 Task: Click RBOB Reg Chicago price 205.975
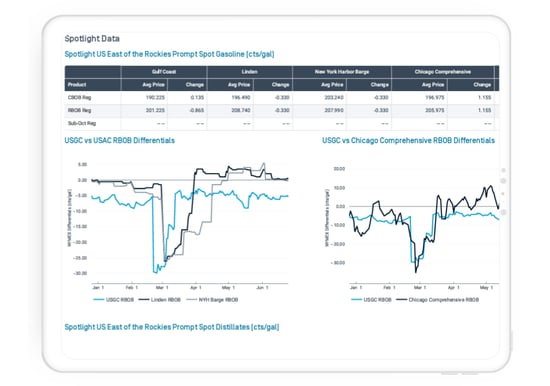(x=435, y=110)
